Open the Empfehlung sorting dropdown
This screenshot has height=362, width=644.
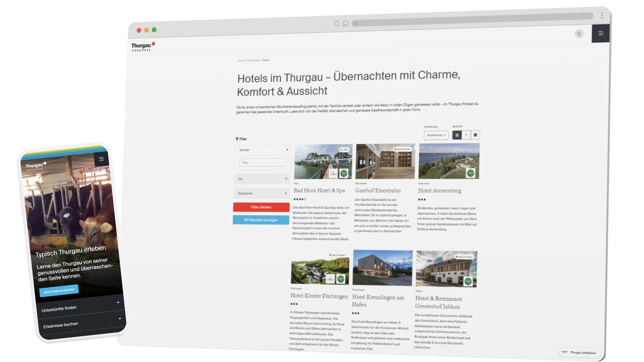436,135
